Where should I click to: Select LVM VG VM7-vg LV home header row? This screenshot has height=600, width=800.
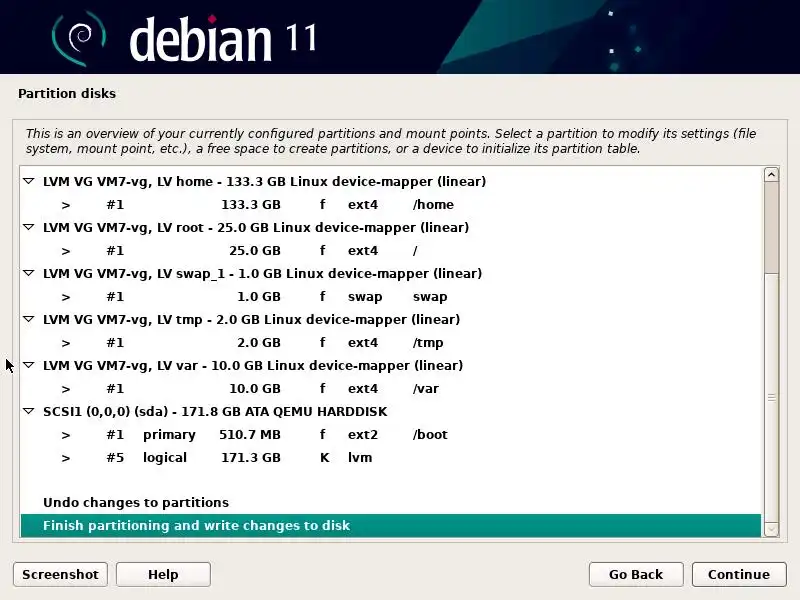[391, 182]
